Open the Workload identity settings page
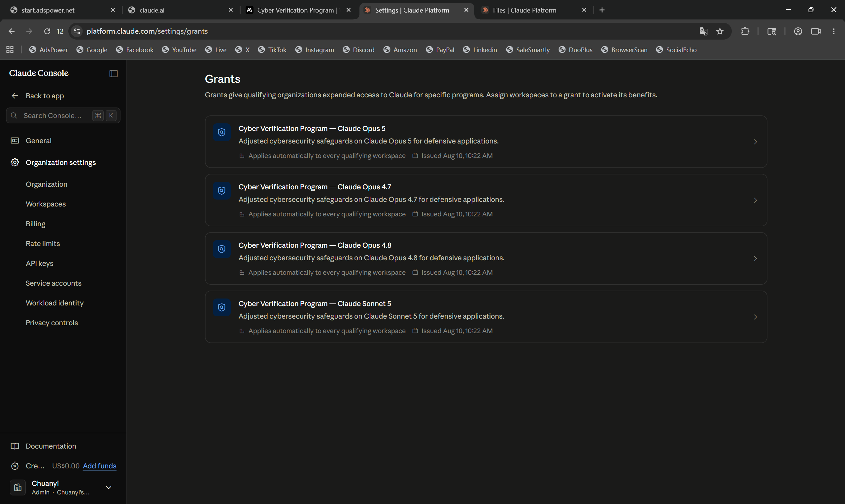 coord(55,303)
